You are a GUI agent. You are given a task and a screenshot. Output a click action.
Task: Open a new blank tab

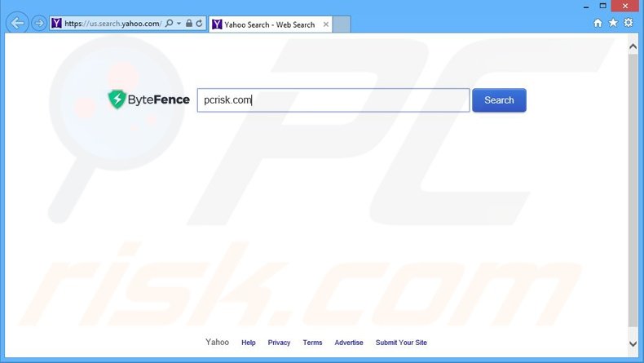(342, 24)
